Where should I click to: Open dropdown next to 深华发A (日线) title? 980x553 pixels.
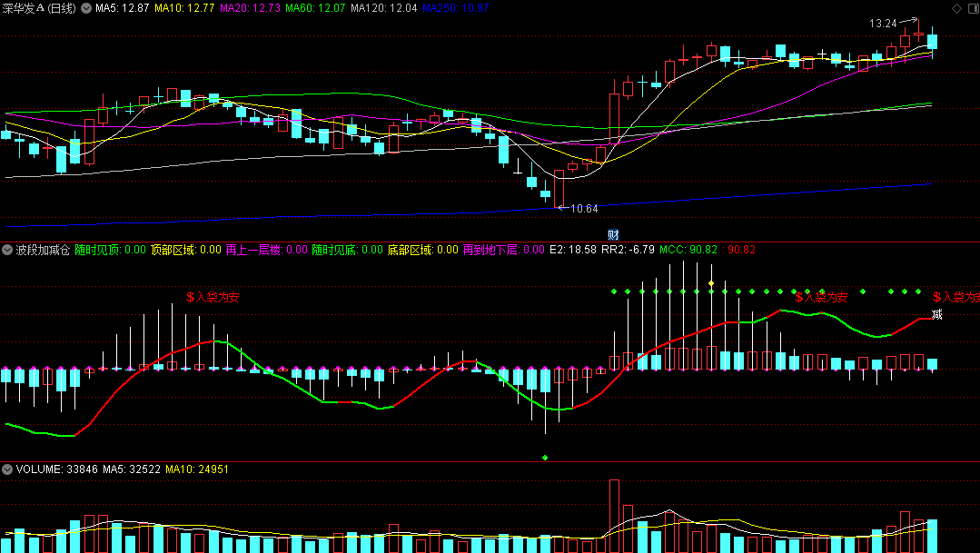pyautogui.click(x=86, y=8)
